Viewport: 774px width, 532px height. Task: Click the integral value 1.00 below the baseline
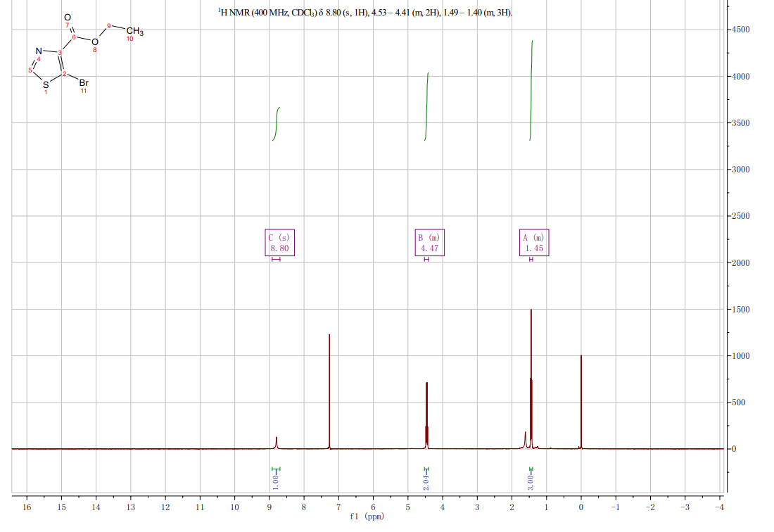(x=276, y=482)
